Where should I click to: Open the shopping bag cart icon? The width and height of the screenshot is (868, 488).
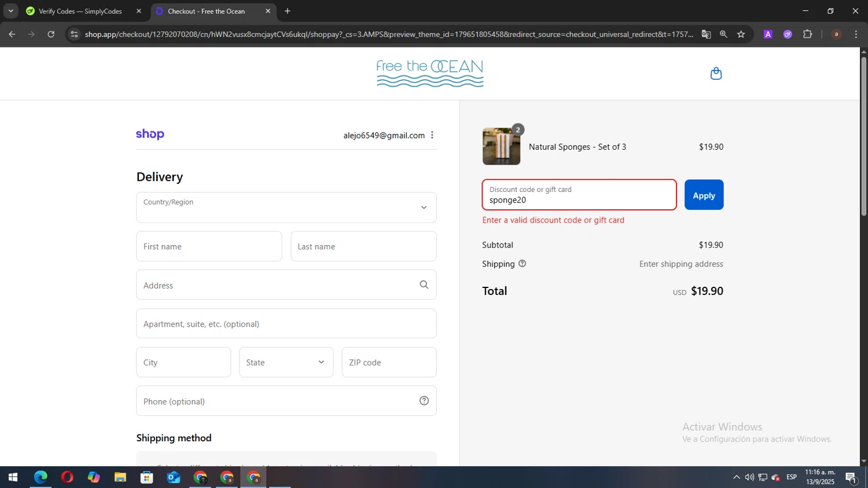(x=716, y=73)
